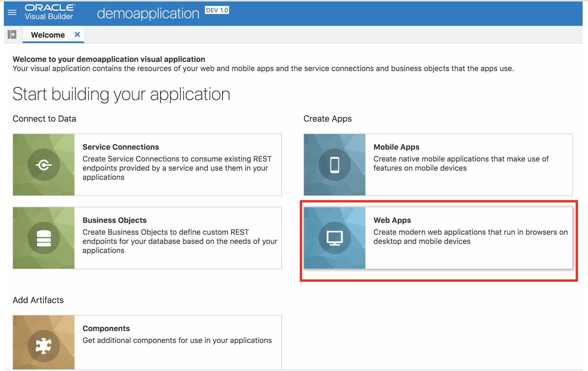Click Web Apps description text

coord(470,237)
